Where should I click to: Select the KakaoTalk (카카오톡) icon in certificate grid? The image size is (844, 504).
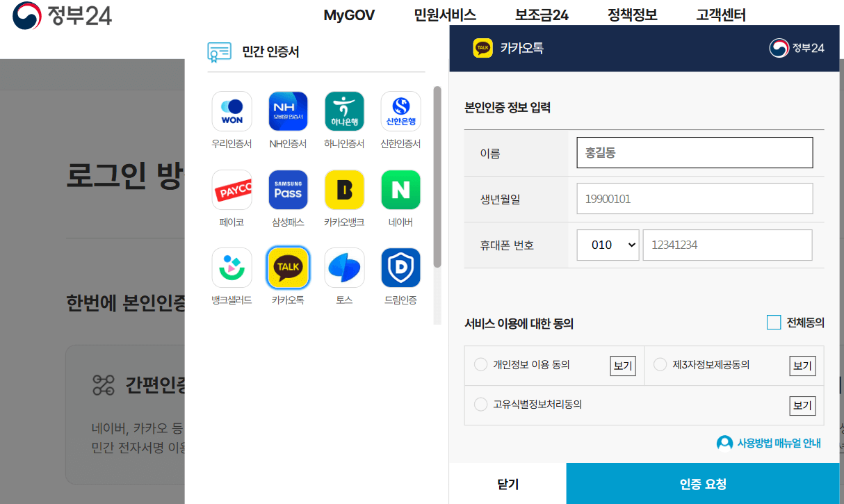click(x=288, y=268)
